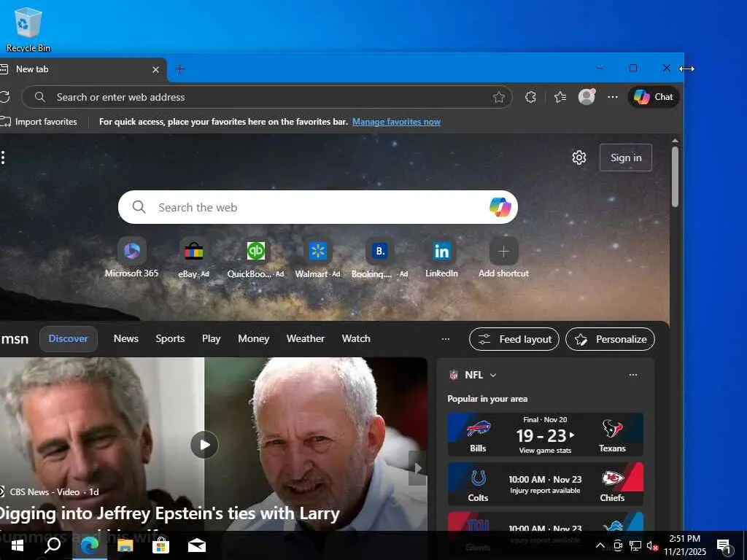747x560 pixels.
Task: Click the Personalize button
Action: pos(611,339)
